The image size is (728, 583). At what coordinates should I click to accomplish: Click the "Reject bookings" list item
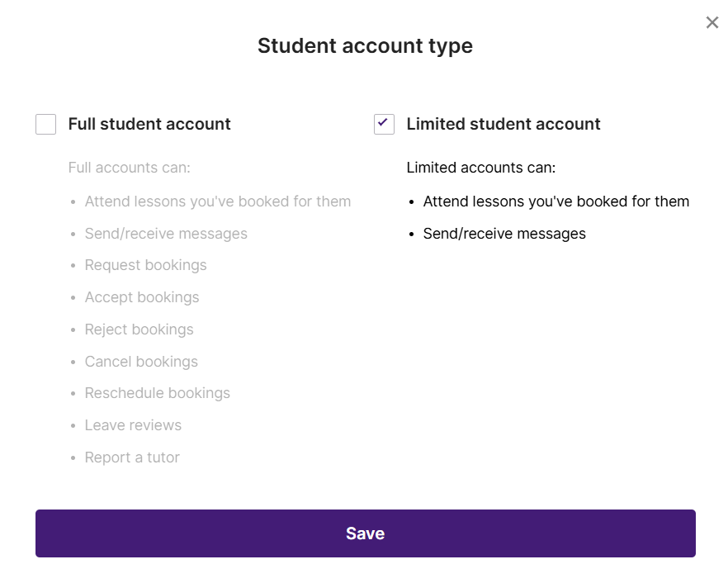click(x=139, y=329)
